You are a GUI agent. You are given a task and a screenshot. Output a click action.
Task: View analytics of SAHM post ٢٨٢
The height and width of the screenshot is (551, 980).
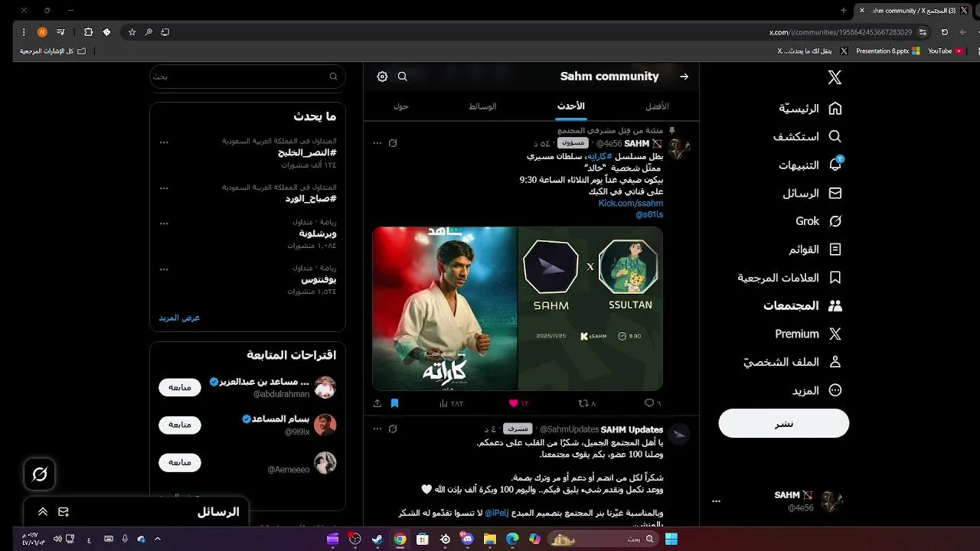point(451,403)
